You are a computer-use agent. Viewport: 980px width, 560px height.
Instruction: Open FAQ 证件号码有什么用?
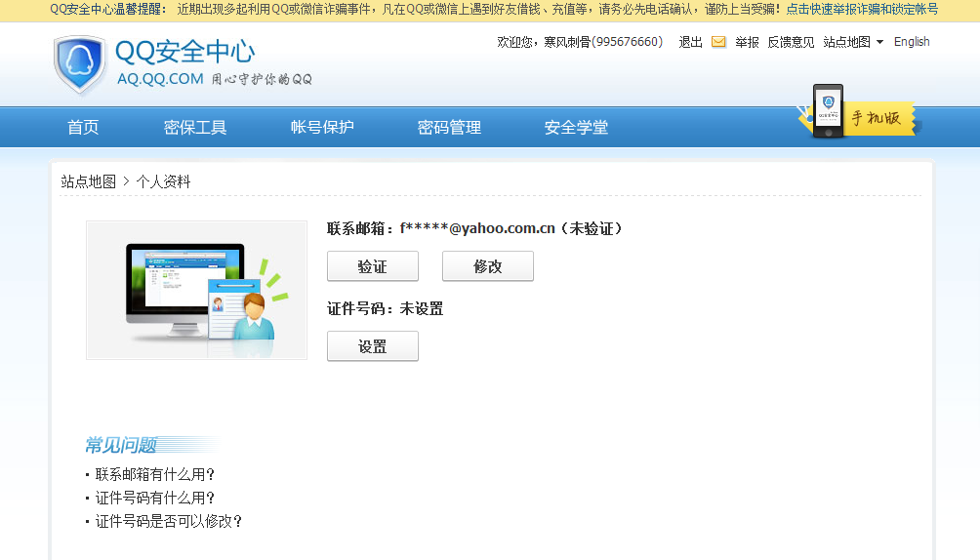click(x=155, y=499)
